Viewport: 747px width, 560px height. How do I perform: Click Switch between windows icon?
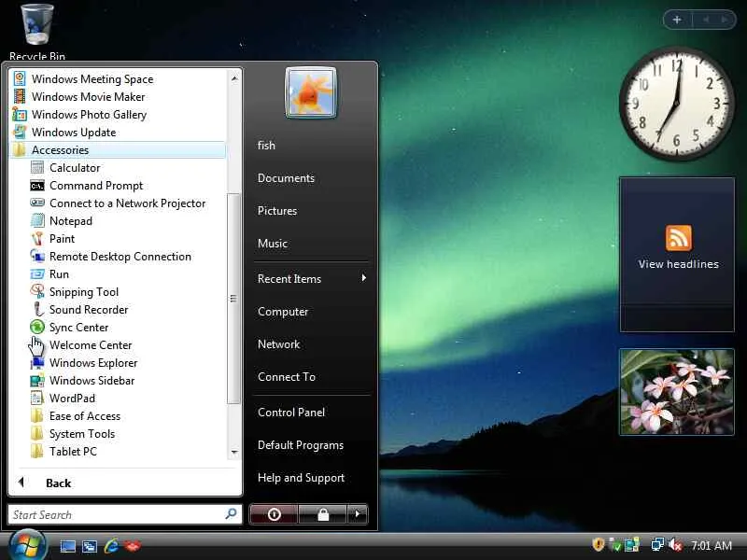90,546
